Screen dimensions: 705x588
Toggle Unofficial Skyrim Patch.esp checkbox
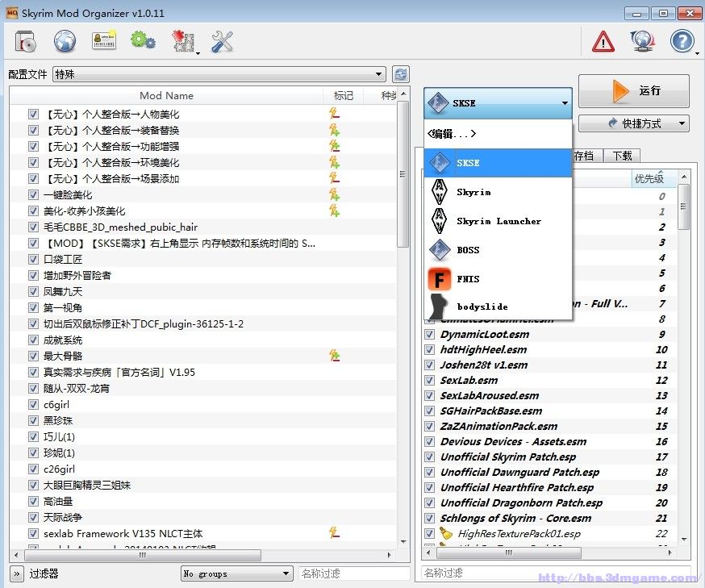coord(429,457)
